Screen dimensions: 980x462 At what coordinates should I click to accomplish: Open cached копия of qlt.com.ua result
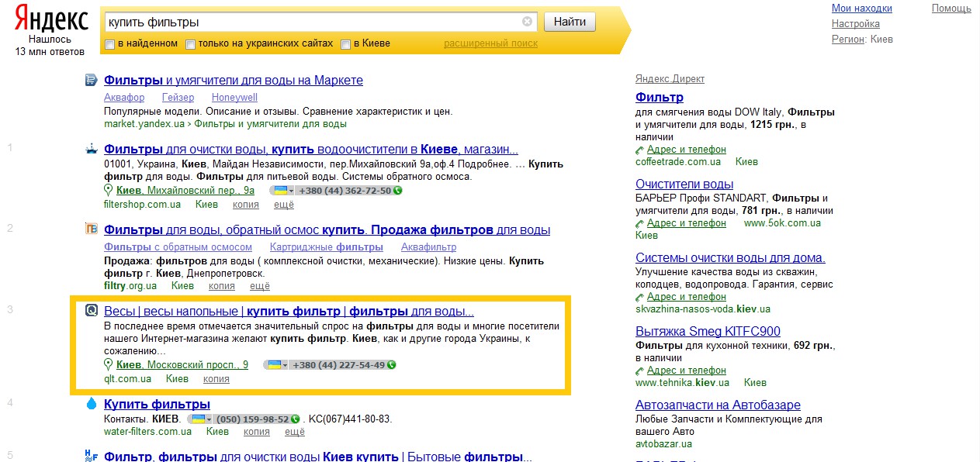pos(216,379)
